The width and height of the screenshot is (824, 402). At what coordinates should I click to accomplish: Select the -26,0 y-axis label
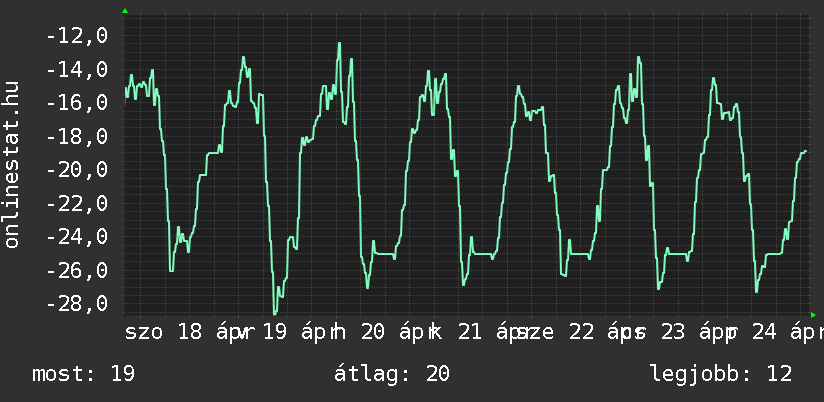78,271
